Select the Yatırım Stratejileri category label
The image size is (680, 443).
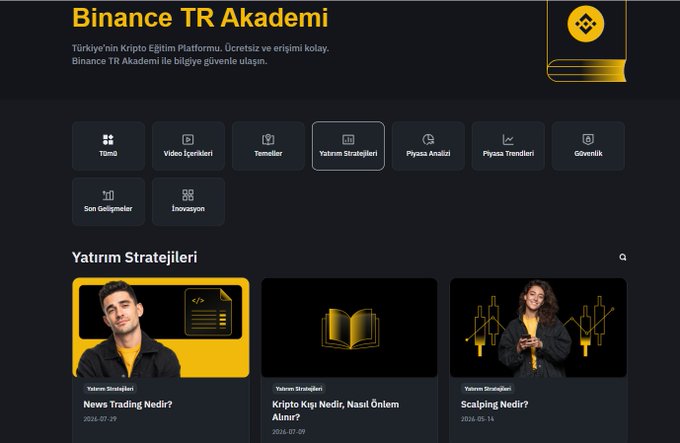pyautogui.click(x=348, y=153)
